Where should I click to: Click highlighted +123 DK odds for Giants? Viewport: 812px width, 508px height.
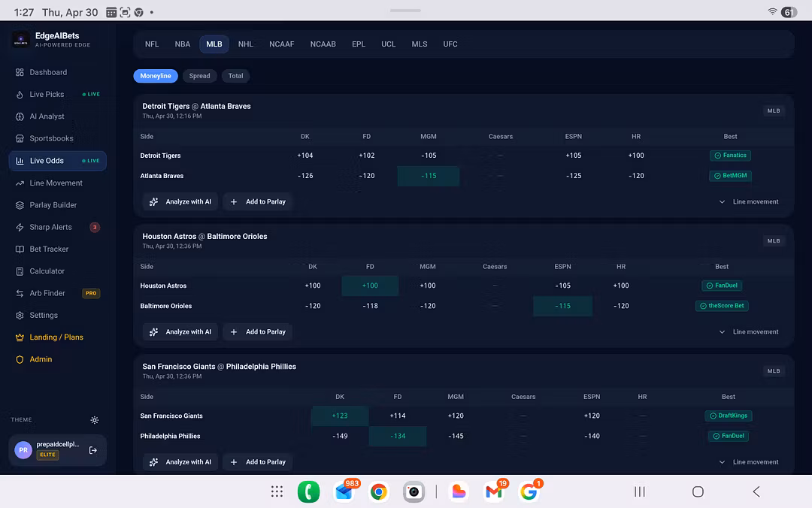[340, 416]
